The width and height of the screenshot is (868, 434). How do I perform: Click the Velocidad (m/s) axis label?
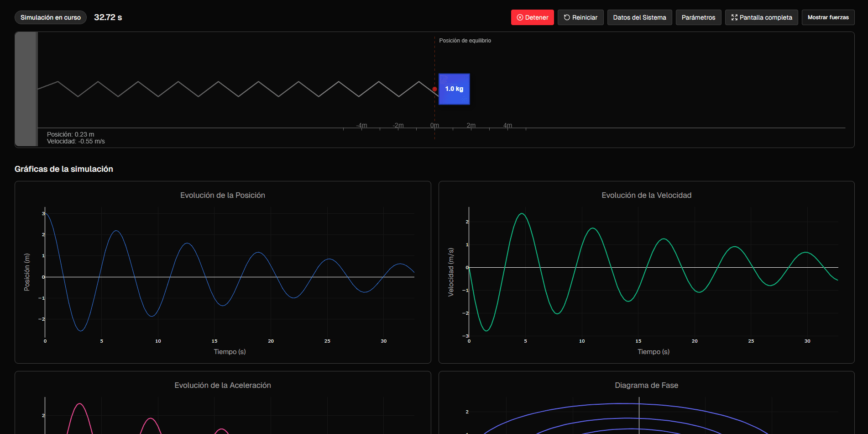(451, 272)
